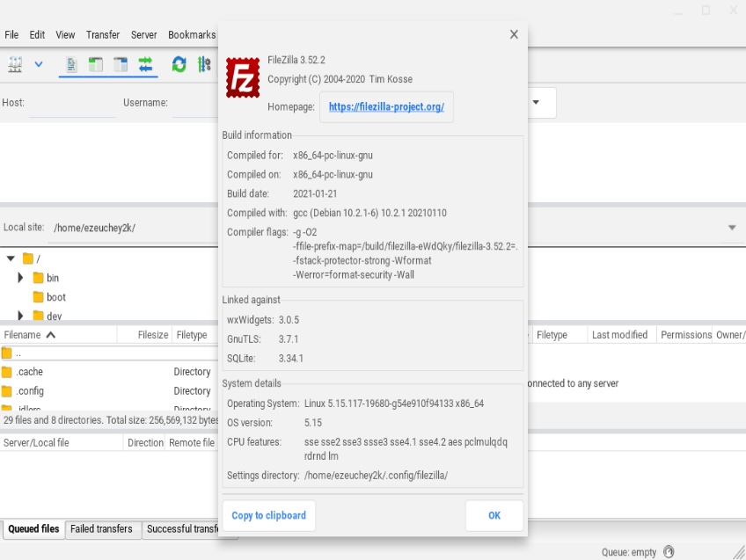Expand the bin folder node

tap(20, 278)
